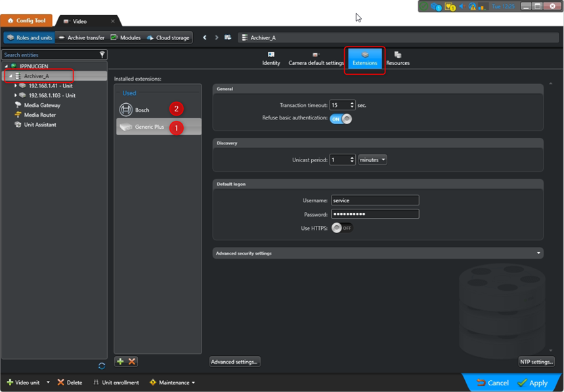Go back with the left navigation arrow
Screen dimensions: 564x392
205,37
